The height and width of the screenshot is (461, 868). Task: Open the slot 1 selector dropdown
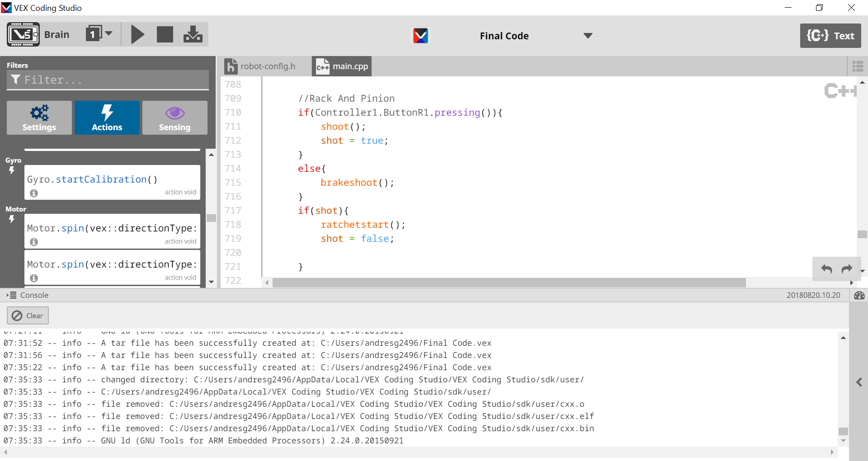99,34
